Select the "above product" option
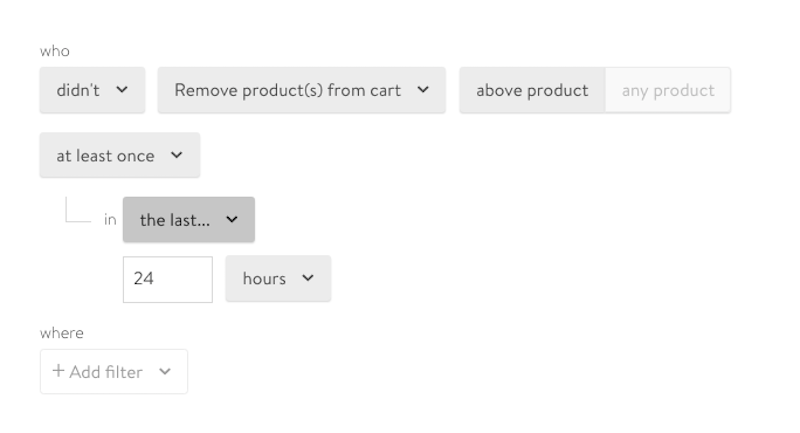The height and width of the screenshot is (433, 800). coord(532,90)
